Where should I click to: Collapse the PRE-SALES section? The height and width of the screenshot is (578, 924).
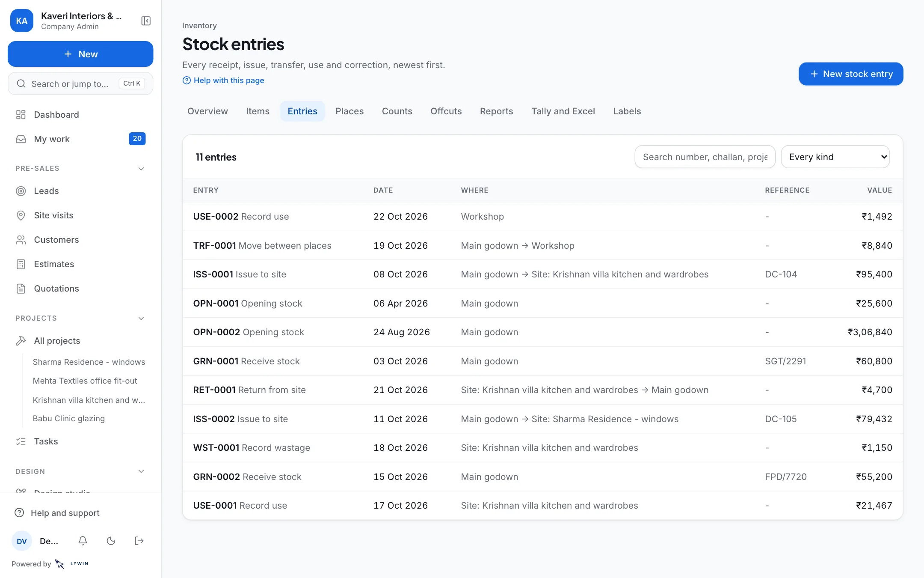pyautogui.click(x=141, y=169)
